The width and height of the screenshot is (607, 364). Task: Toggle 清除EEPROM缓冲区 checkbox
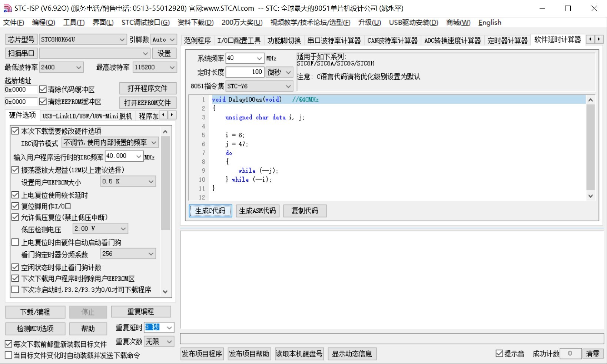pyautogui.click(x=43, y=102)
